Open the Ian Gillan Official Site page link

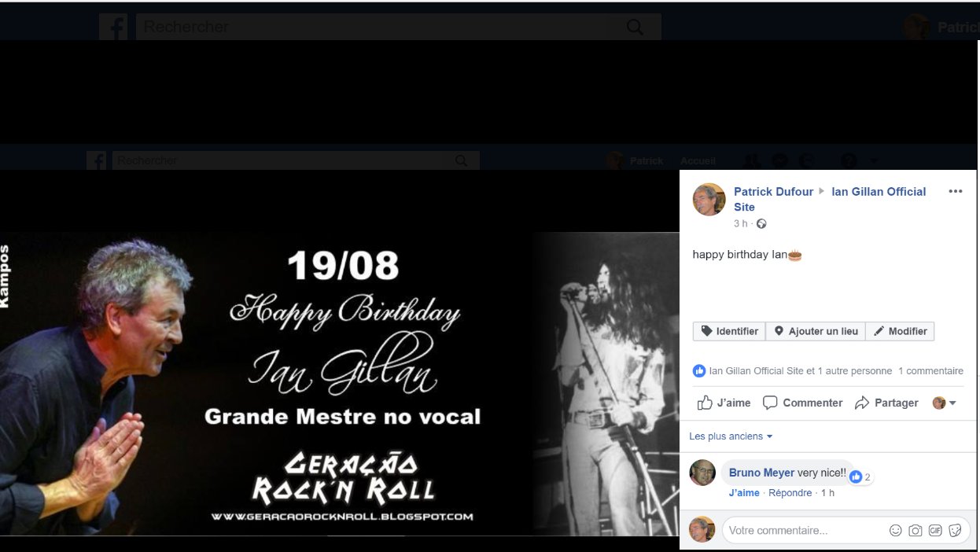830,199
